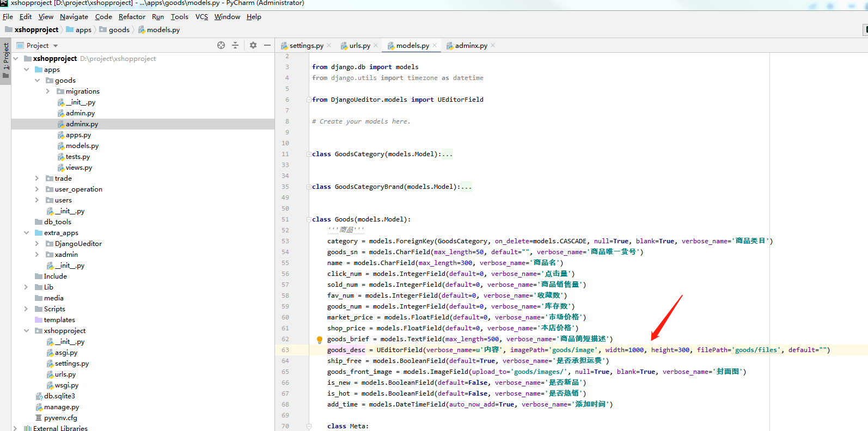The width and height of the screenshot is (868, 431).
Task: Open the Tools menu
Action: coord(180,17)
